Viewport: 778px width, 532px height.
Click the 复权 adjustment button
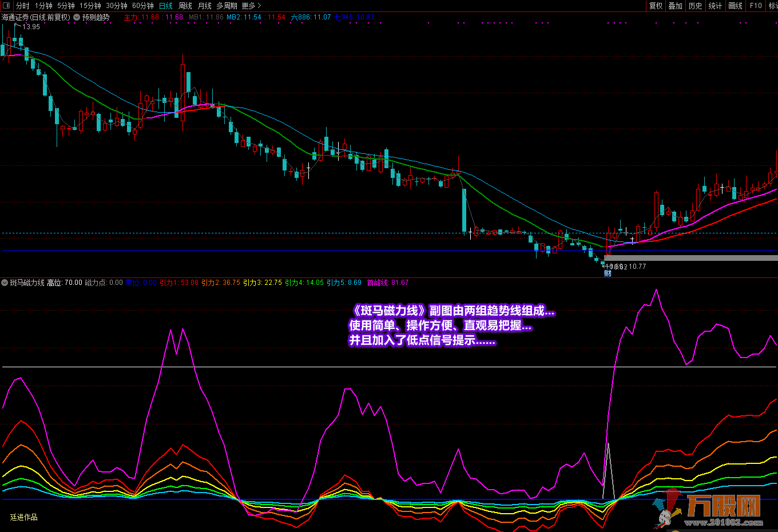coord(656,6)
